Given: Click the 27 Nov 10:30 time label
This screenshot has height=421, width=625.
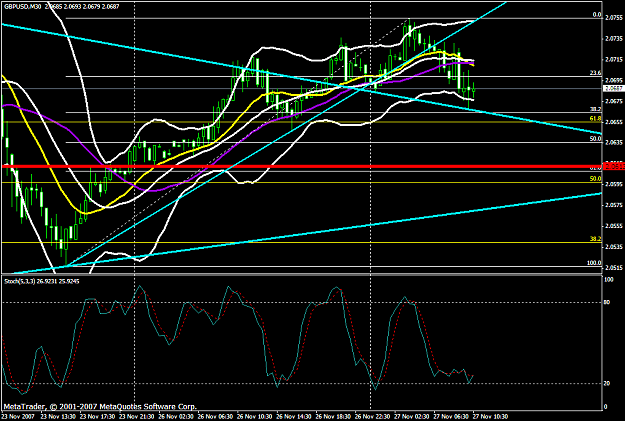Looking at the screenshot, I should point(491,416).
